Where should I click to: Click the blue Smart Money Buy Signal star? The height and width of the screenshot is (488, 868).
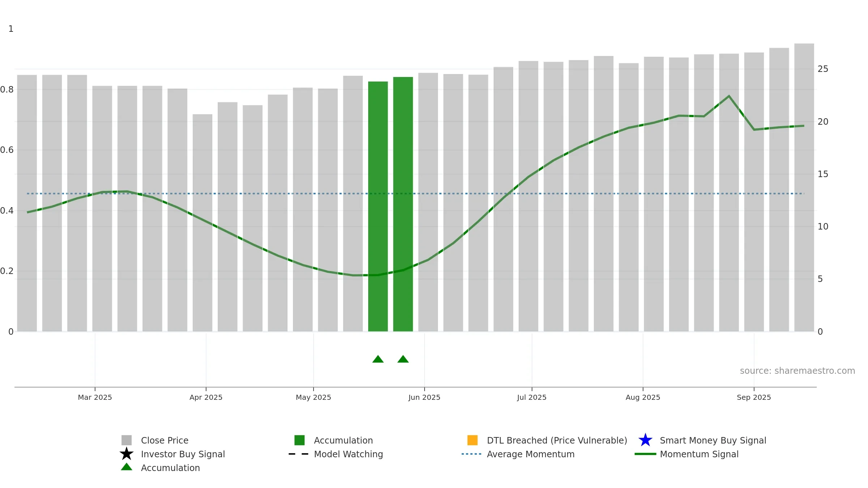(x=645, y=440)
